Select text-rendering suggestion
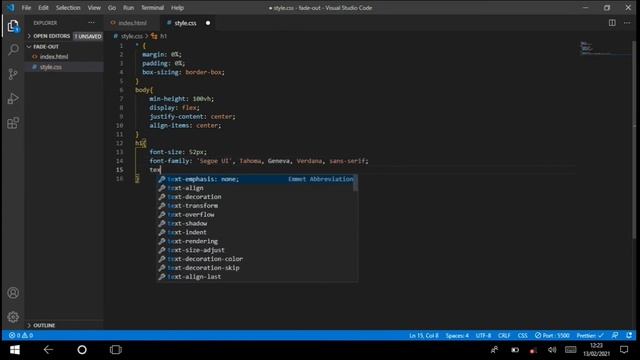Viewport: 640px width, 360px height. 257,241
